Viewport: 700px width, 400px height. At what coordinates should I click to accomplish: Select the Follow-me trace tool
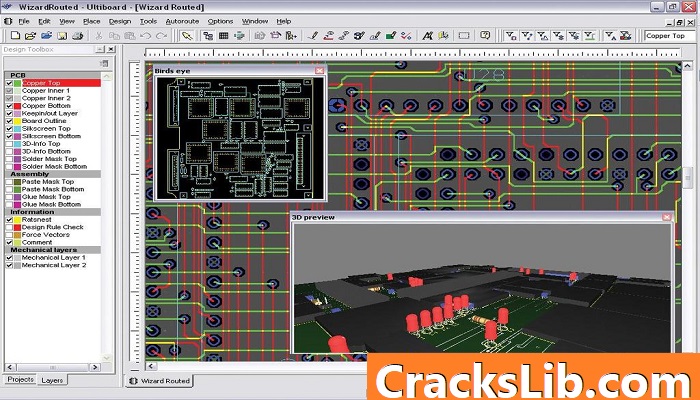(x=329, y=36)
